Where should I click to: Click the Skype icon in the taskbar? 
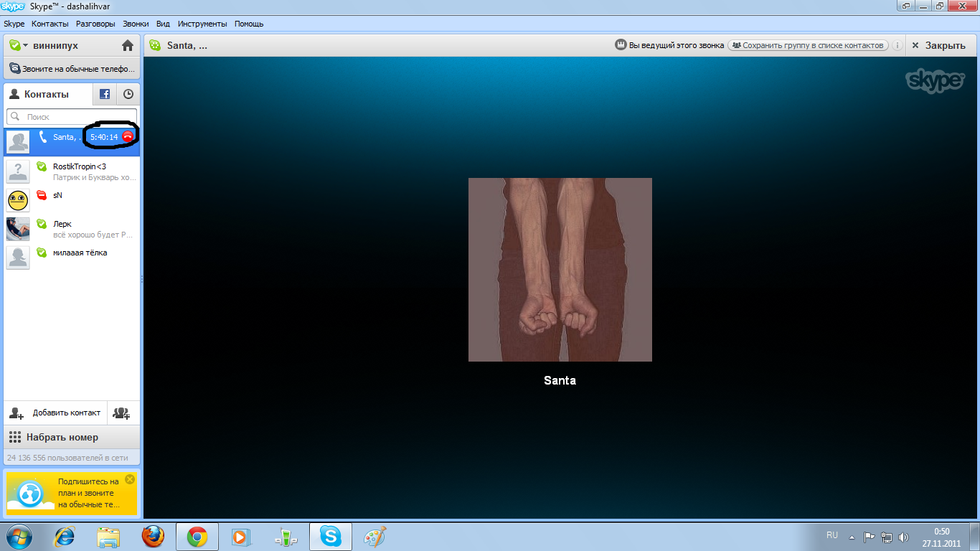331,537
